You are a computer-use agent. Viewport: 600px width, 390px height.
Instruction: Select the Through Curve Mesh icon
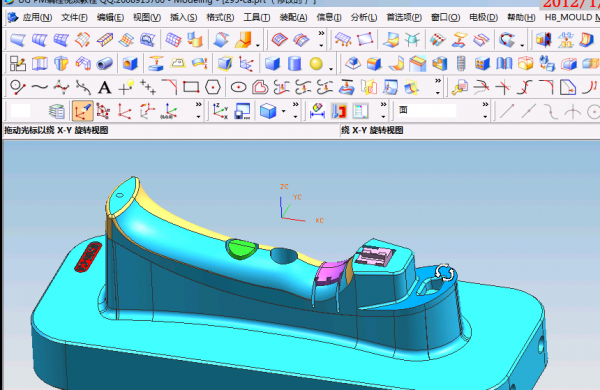coord(61,40)
